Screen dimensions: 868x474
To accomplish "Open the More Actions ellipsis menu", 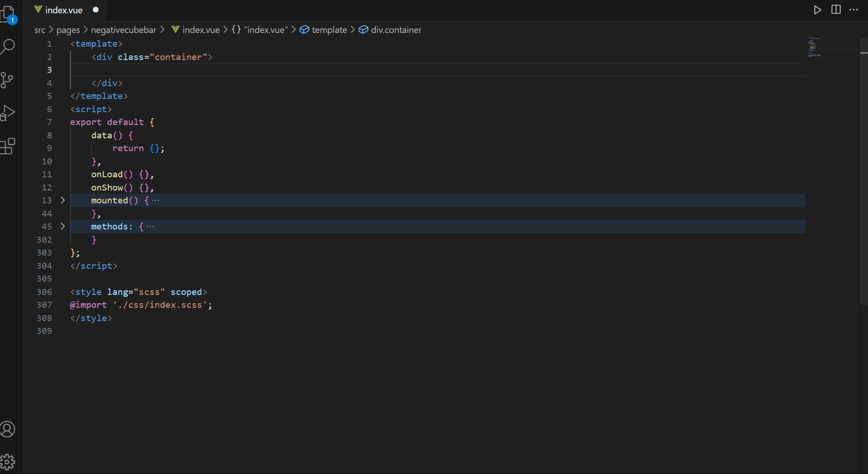I will [854, 10].
